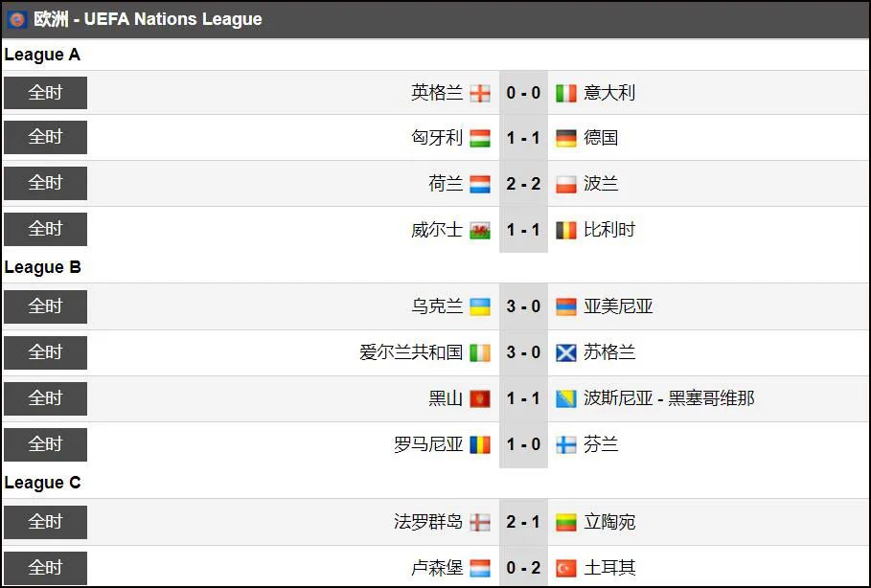Select the League C section heading
This screenshot has height=588, width=871.
(42, 483)
